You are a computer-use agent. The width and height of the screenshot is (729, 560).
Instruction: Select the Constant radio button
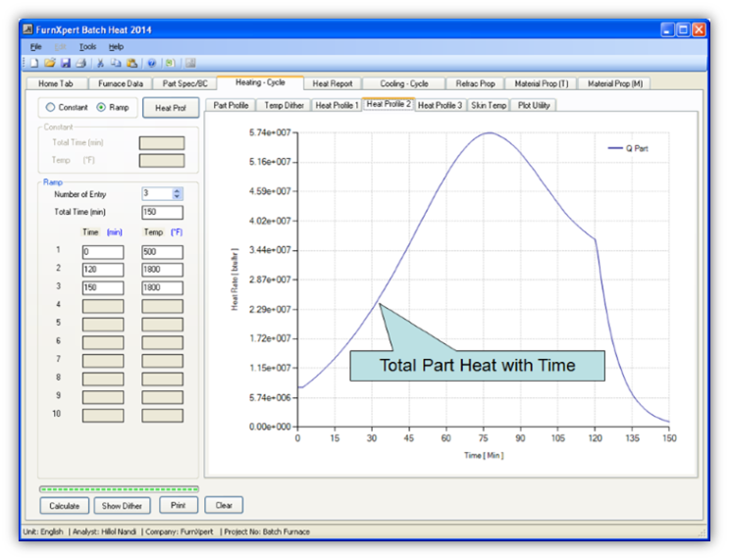(50, 107)
